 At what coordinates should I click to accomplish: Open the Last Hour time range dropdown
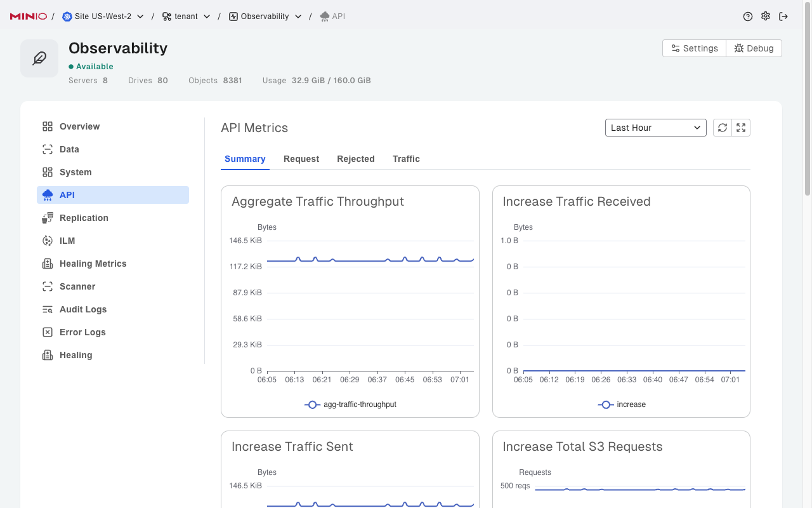click(655, 128)
